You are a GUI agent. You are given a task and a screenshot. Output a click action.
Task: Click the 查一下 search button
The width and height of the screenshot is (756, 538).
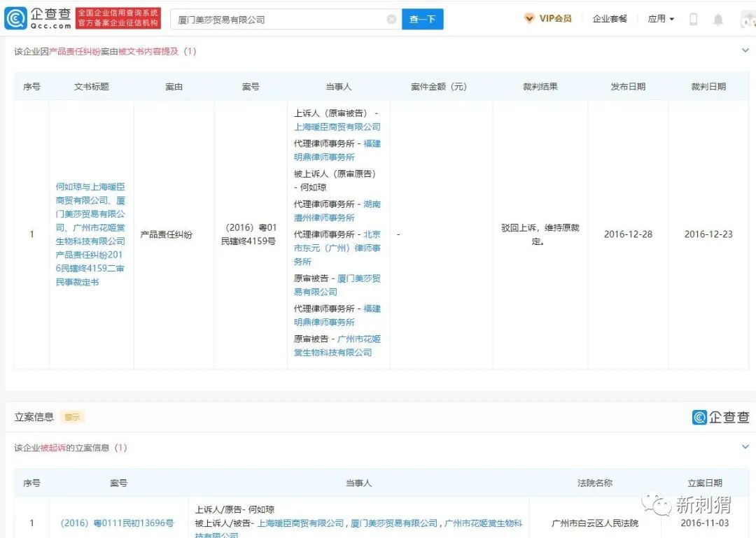(423, 19)
